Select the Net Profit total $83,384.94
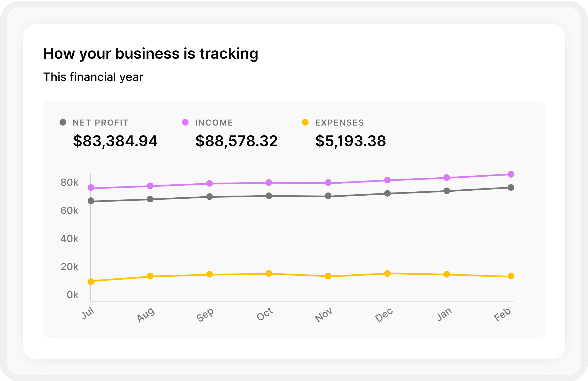The image size is (588, 381). (115, 141)
